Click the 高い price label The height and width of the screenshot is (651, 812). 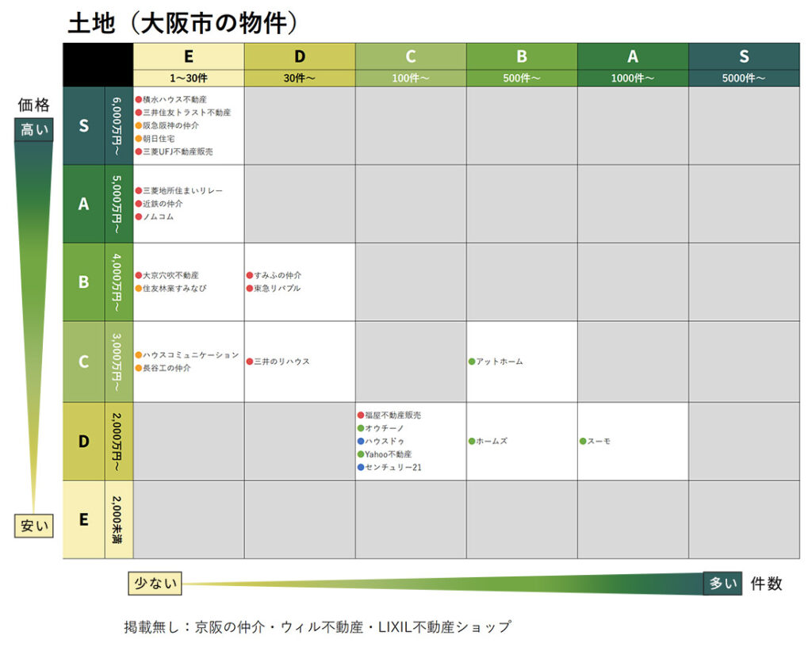coord(34,130)
